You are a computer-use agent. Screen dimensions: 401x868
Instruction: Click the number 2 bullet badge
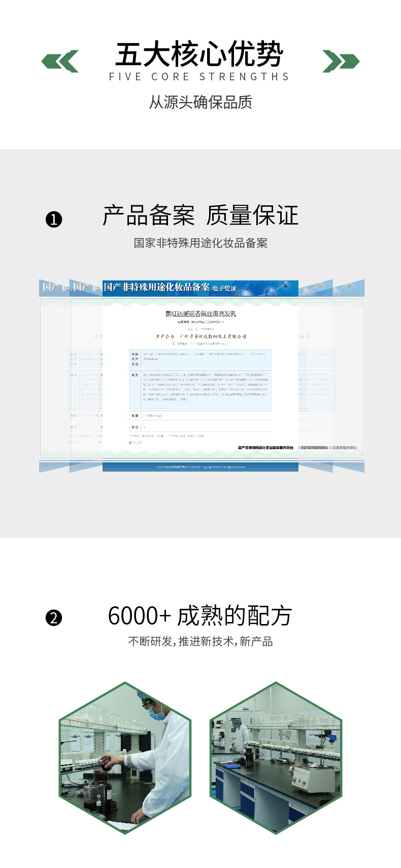pos(54,618)
